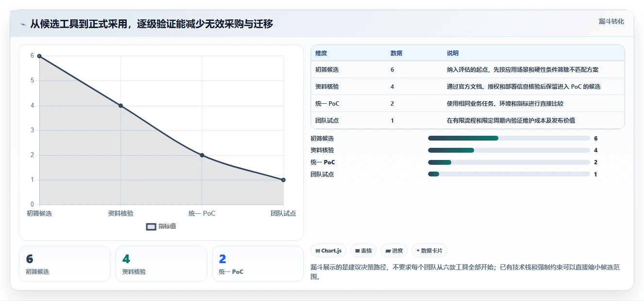Click the 团队试点 x-axis label on chart
This screenshot has width=644, height=301.
coord(283,213)
